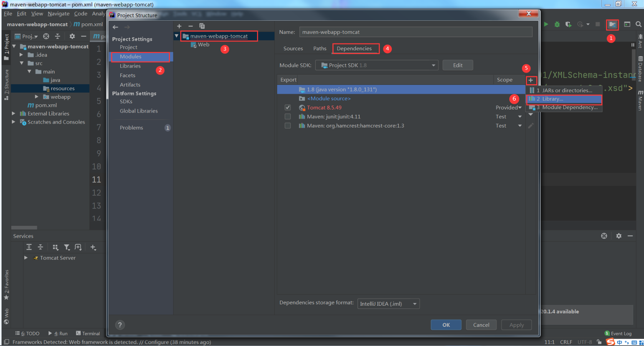Click the expand all icon in Services
644x346 pixels.
pos(29,247)
